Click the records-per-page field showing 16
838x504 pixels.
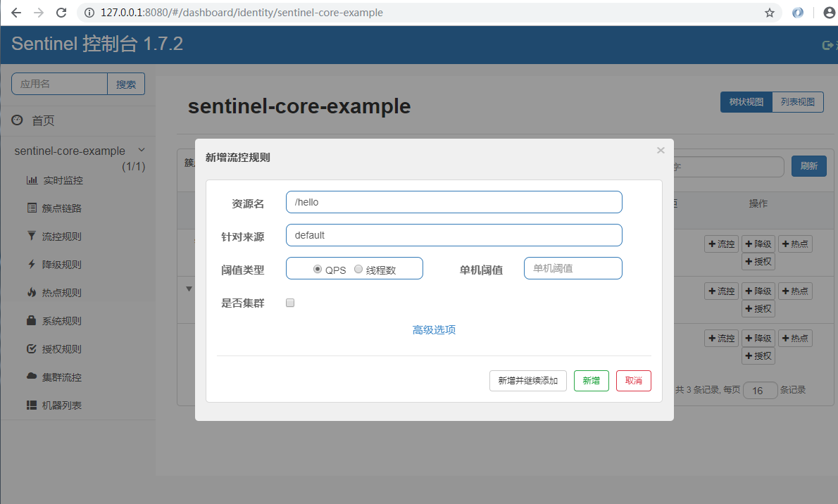[760, 390]
